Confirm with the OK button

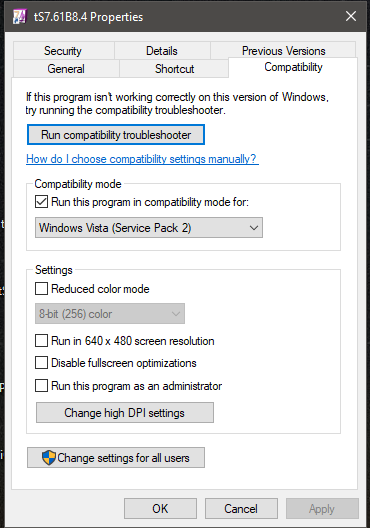(x=160, y=508)
